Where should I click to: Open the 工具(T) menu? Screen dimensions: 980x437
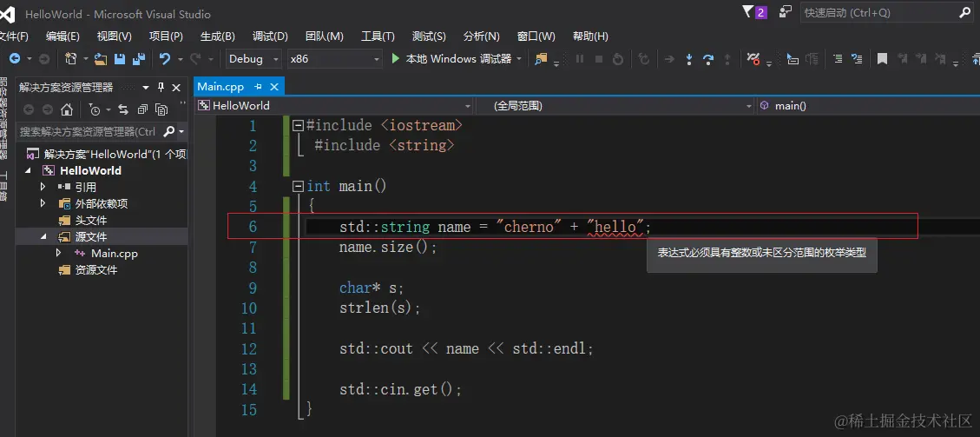pyautogui.click(x=378, y=36)
